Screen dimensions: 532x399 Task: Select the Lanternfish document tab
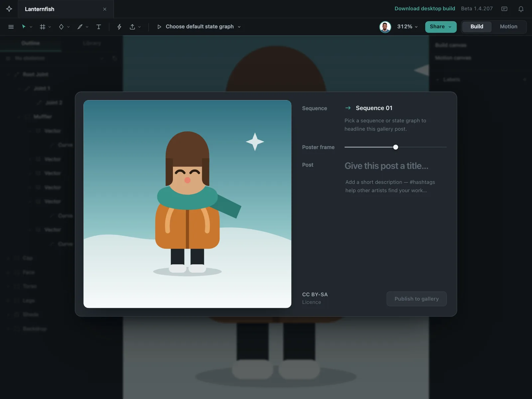pos(66,9)
